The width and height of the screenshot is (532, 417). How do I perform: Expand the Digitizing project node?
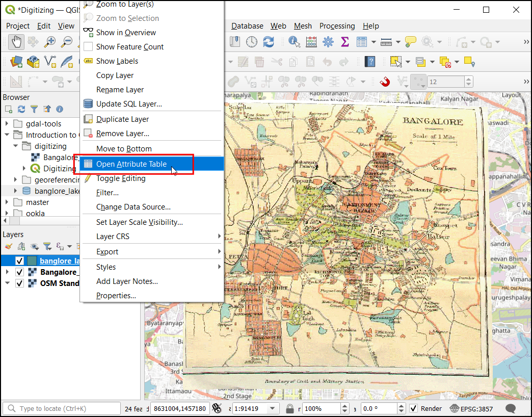point(24,168)
